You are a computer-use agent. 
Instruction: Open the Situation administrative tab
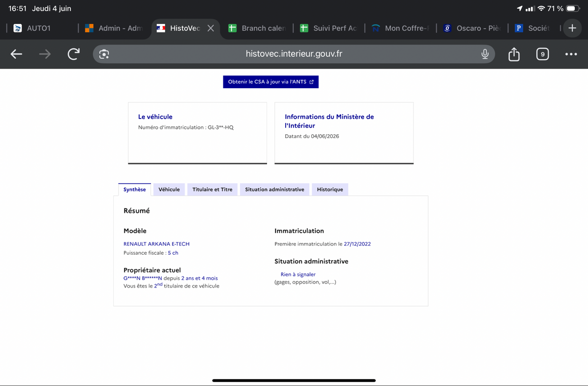(x=274, y=190)
